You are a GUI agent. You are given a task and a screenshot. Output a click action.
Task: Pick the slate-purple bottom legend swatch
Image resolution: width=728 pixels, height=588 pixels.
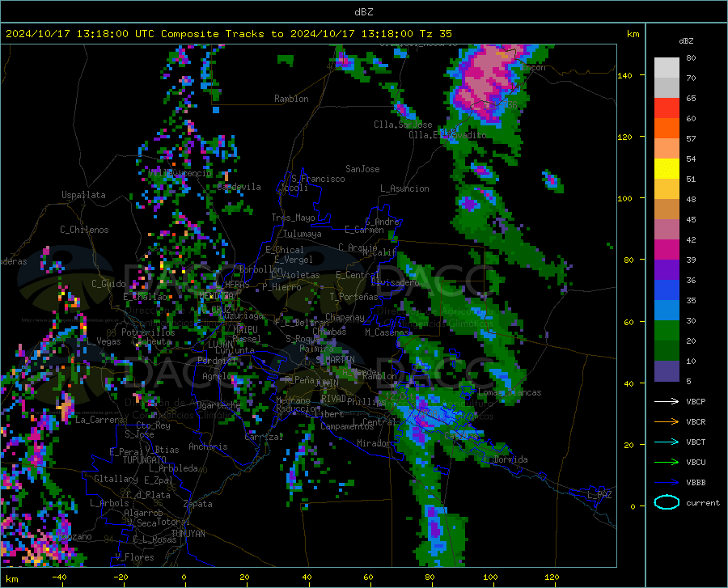tap(667, 371)
